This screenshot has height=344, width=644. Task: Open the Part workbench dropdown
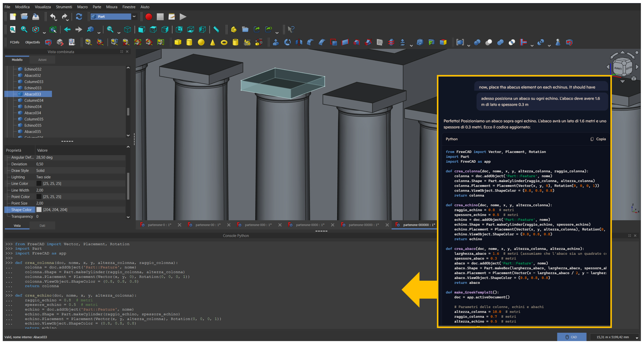point(134,16)
